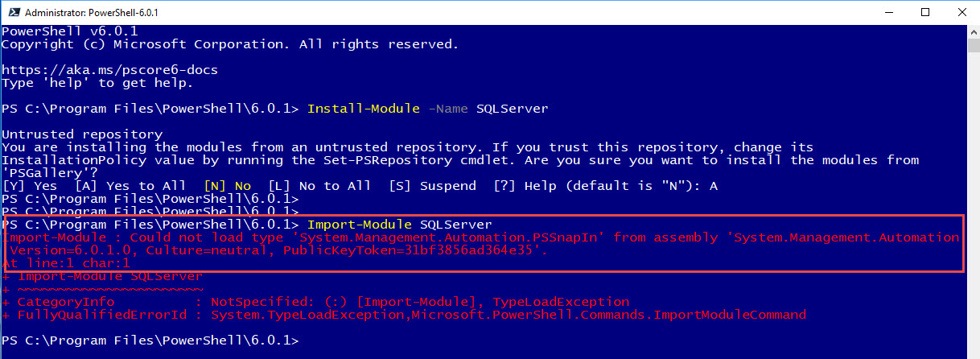
Task: Click the PowerShell icon in title bar
Action: coord(12,12)
